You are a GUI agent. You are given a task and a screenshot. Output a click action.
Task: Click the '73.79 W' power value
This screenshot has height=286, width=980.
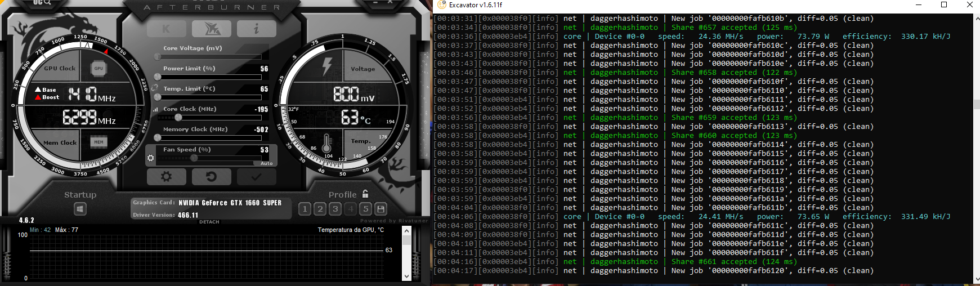click(x=813, y=36)
